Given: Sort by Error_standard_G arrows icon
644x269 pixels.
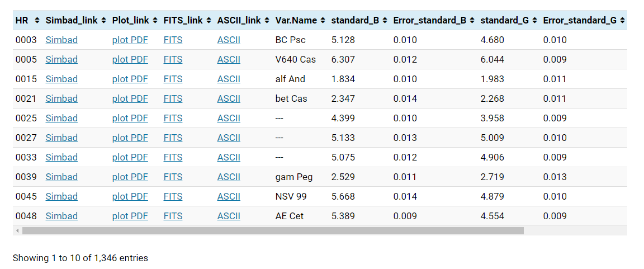Looking at the screenshot, I should pos(622,20).
